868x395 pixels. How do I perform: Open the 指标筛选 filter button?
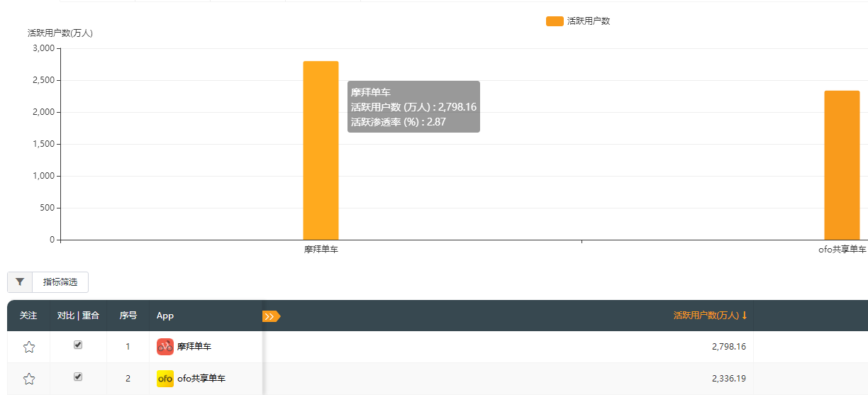coord(60,282)
